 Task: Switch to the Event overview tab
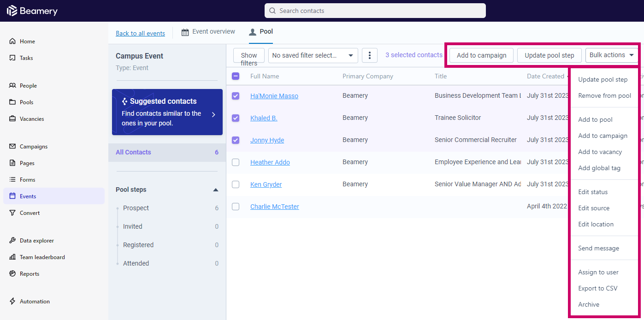coord(208,32)
